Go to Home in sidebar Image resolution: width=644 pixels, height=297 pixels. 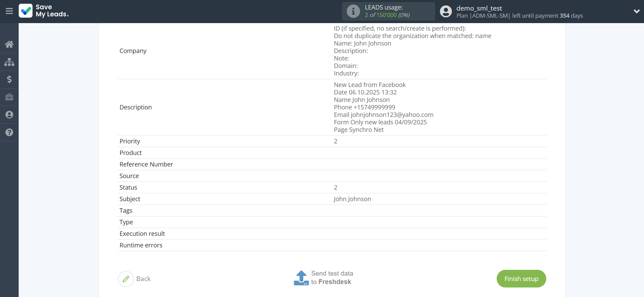point(9,44)
